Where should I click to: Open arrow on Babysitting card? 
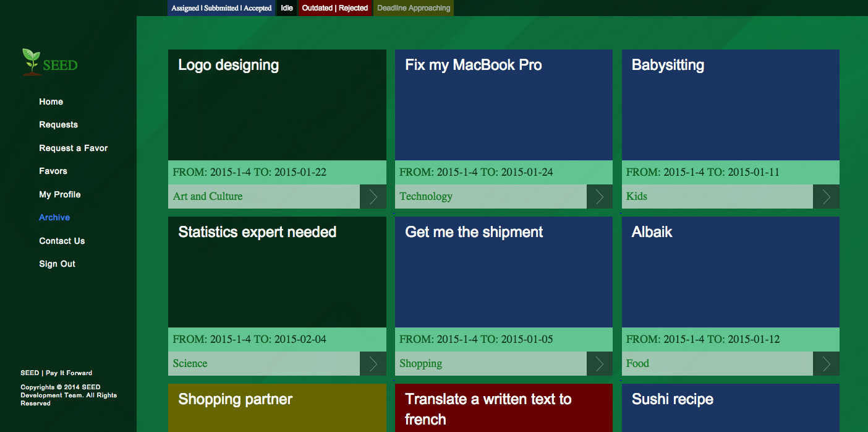click(x=826, y=196)
